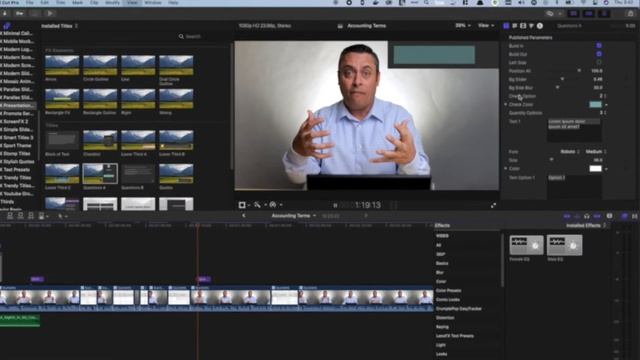Select the Distortion effects category
640x360 pixels.
pos(445,318)
